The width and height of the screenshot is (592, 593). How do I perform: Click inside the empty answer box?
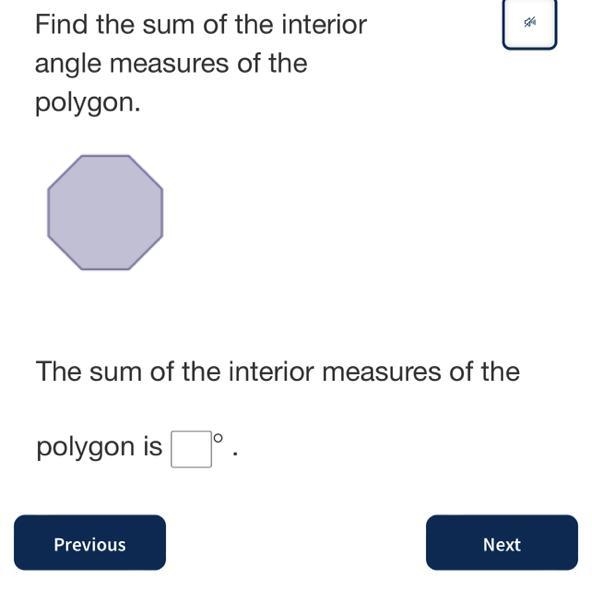[x=191, y=449]
